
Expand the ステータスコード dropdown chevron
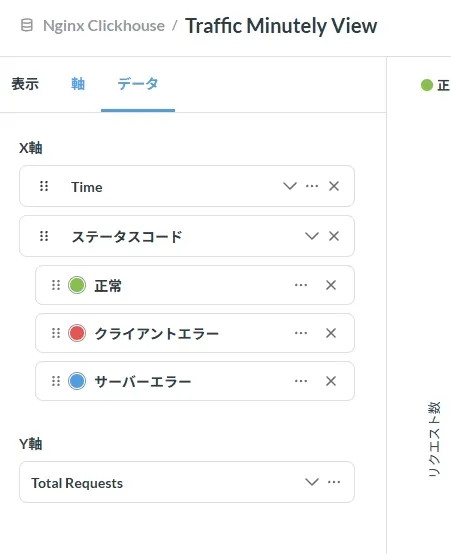click(x=312, y=236)
